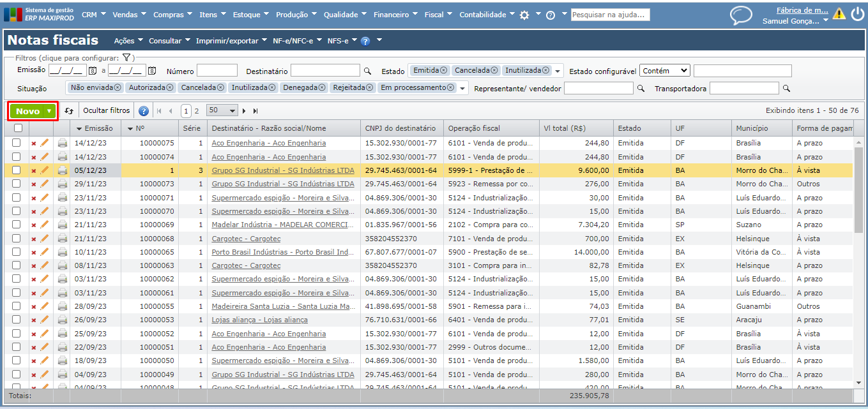The image size is (868, 409).
Task: Expand the Novo button dropdown arrow
Action: click(x=49, y=111)
